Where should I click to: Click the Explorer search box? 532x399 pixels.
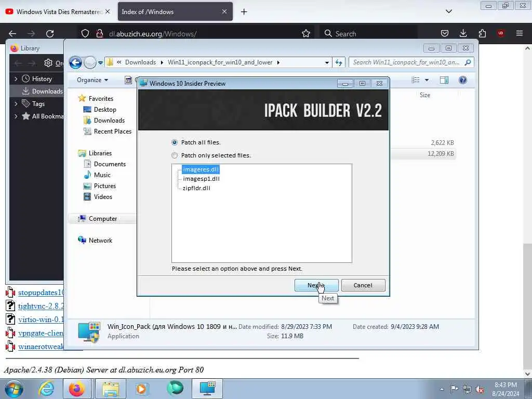pos(411,62)
